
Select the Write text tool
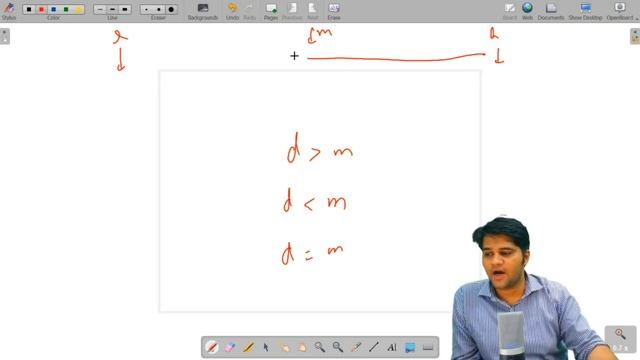point(392,347)
